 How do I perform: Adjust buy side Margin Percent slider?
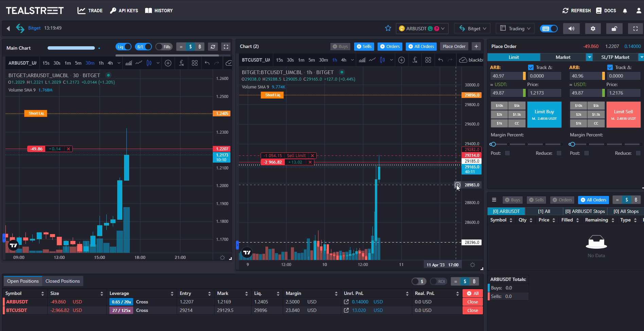[526, 144]
